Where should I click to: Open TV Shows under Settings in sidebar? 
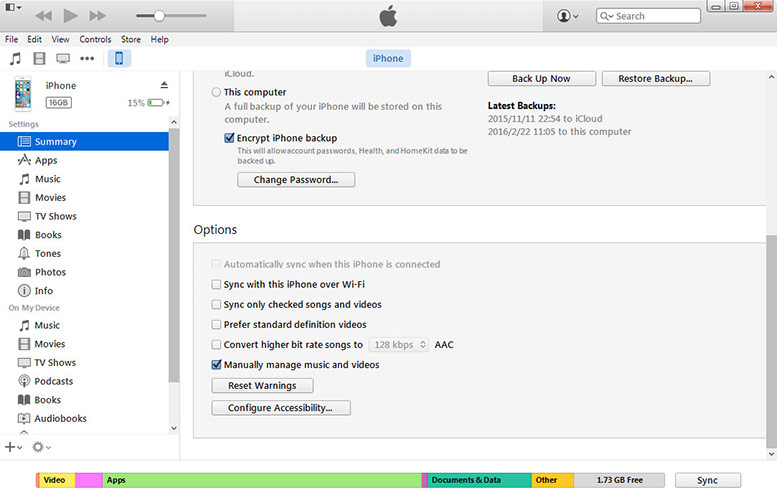pyautogui.click(x=84, y=216)
